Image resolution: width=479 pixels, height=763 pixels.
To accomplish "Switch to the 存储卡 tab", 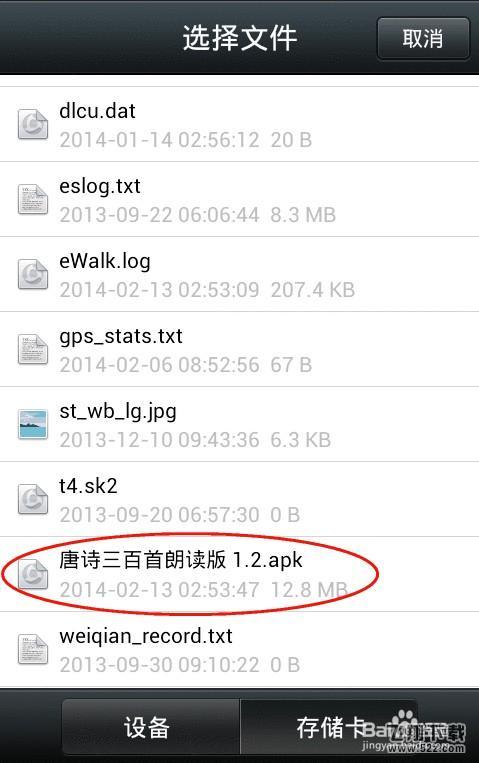I will pos(329,727).
